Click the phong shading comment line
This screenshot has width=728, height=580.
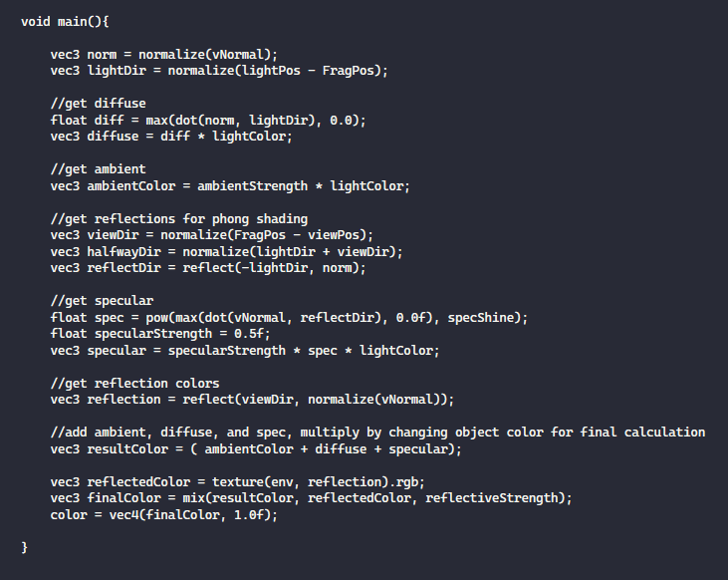point(179,219)
